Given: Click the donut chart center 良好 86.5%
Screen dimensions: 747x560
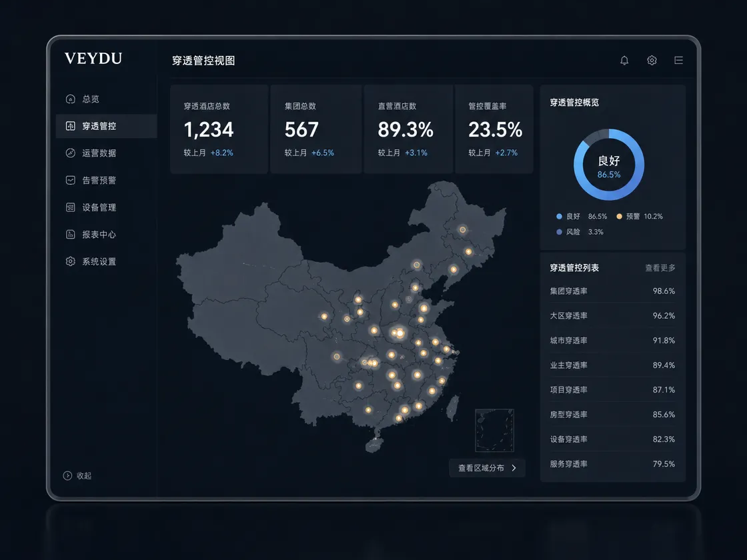Looking at the screenshot, I should pos(609,166).
